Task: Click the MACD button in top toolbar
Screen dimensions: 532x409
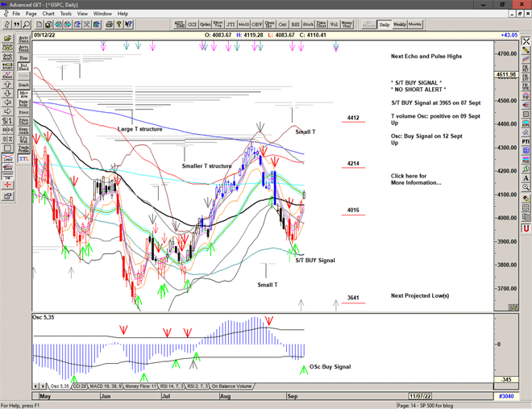Action: 243,25
